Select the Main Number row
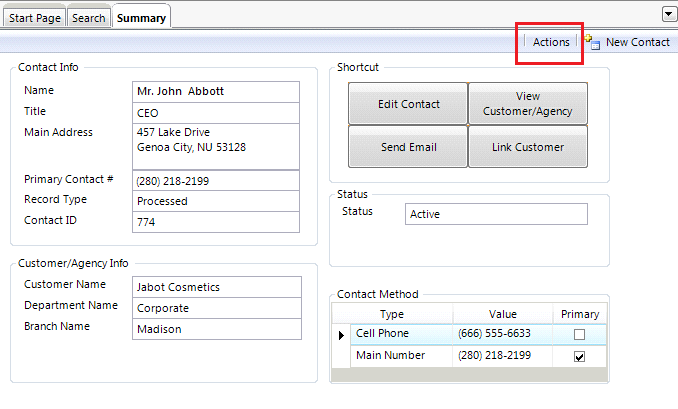Screen dimensions: 678x409 click(x=469, y=356)
